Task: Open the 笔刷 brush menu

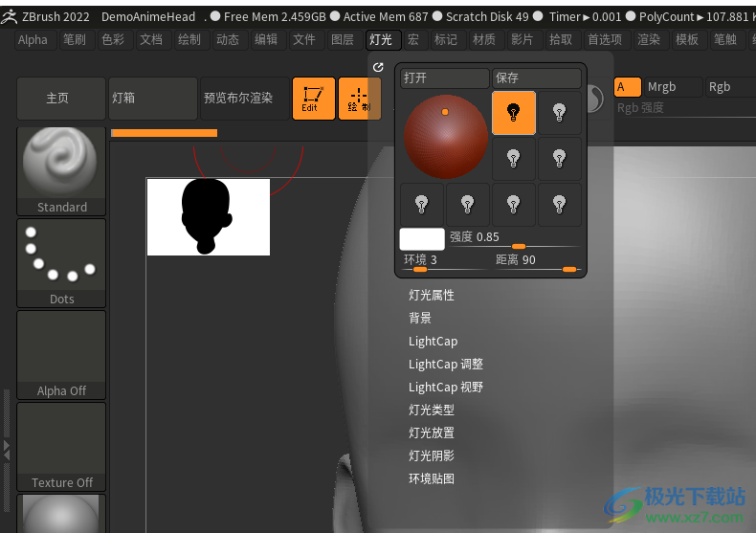Action: 77,40
